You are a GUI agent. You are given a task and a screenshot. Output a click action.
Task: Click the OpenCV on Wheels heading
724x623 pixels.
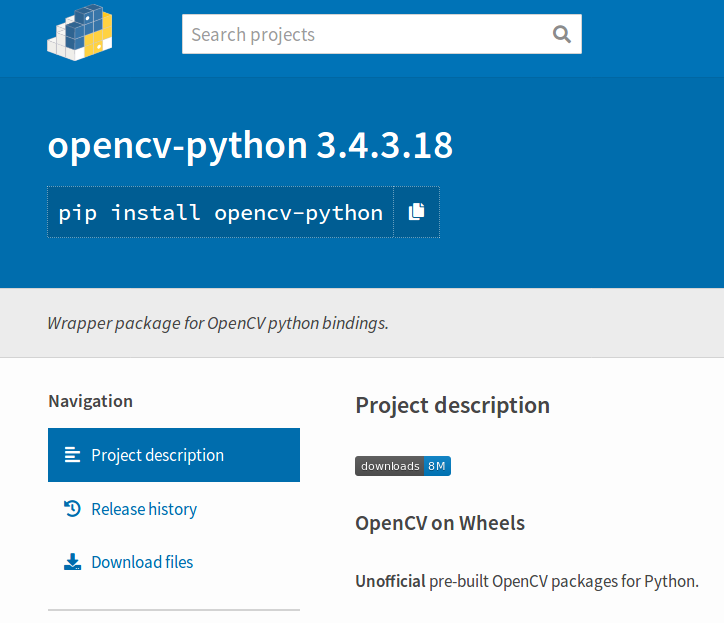pos(440,523)
